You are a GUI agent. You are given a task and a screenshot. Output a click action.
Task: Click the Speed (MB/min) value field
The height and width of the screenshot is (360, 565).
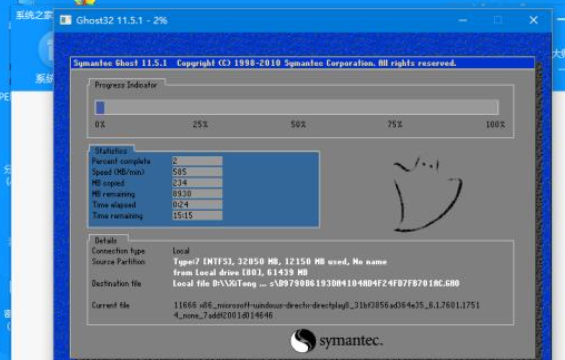[197, 172]
